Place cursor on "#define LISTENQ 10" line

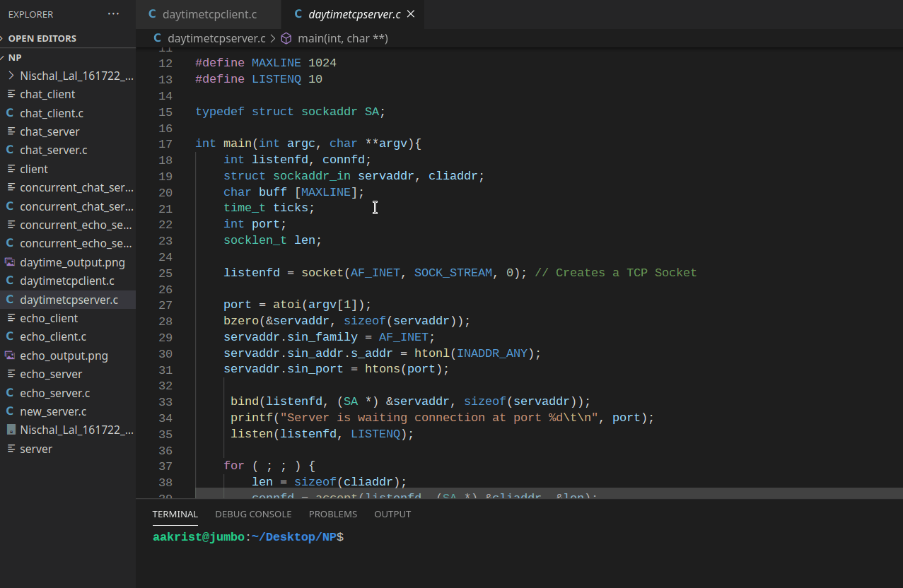coord(259,79)
